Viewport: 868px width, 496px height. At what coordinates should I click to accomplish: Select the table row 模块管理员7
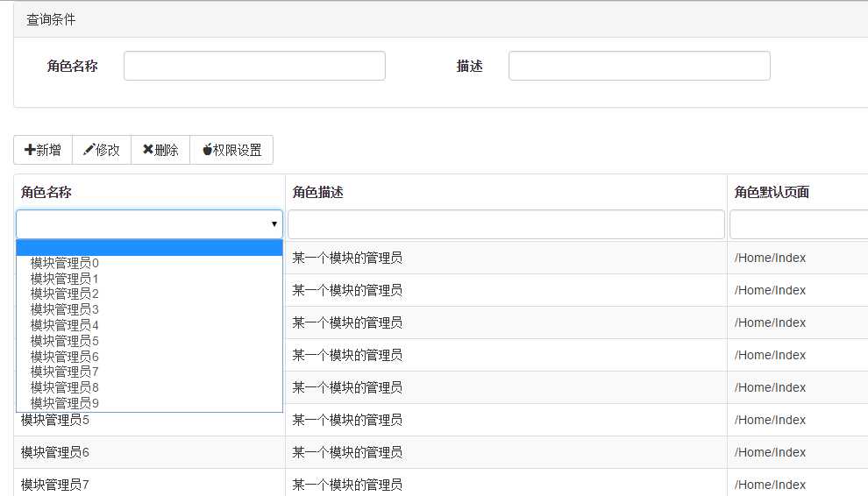pyautogui.click(x=441, y=483)
